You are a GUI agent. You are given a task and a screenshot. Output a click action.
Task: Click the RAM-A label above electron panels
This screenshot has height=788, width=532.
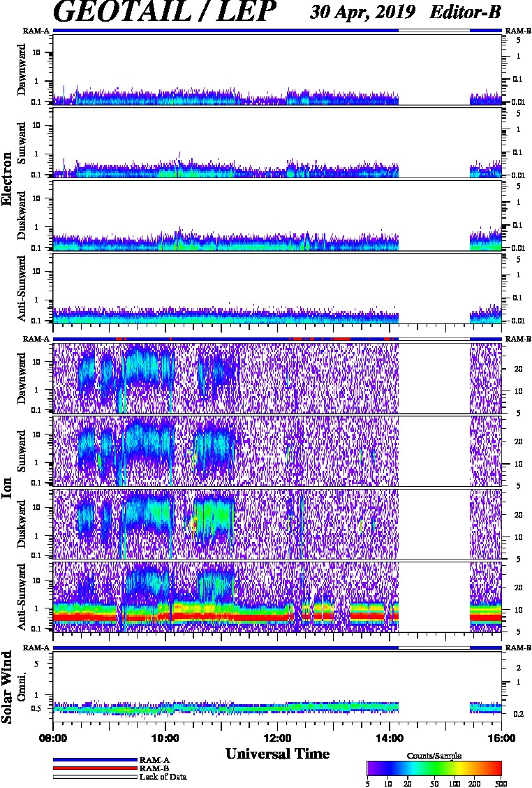[36, 31]
